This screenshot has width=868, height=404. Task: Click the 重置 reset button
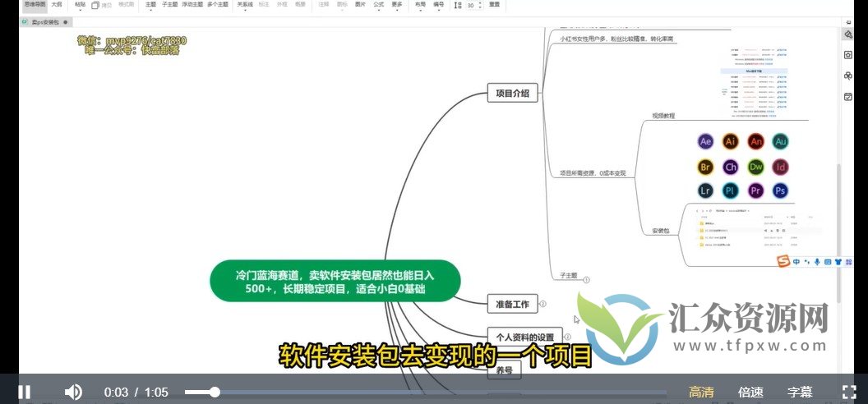click(494, 4)
